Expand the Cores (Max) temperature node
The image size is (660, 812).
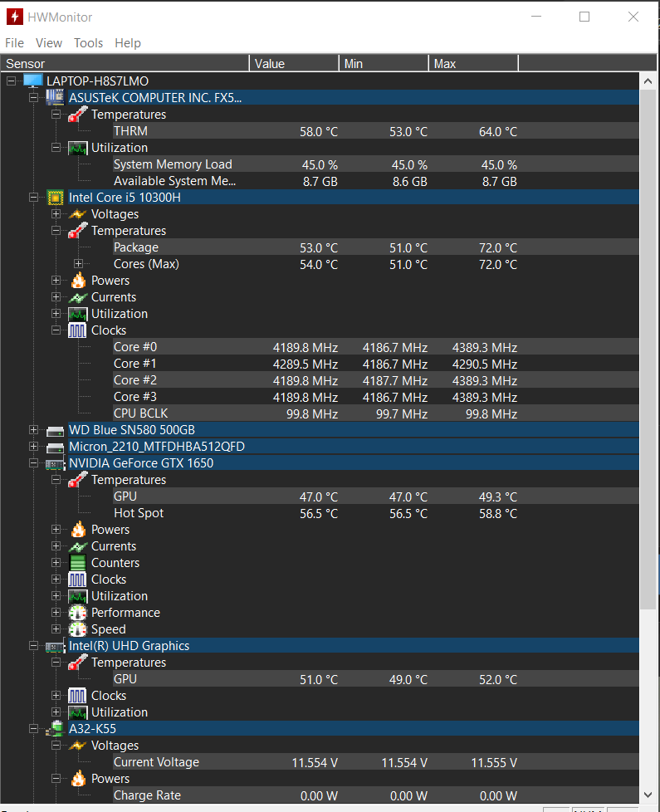coord(78,263)
